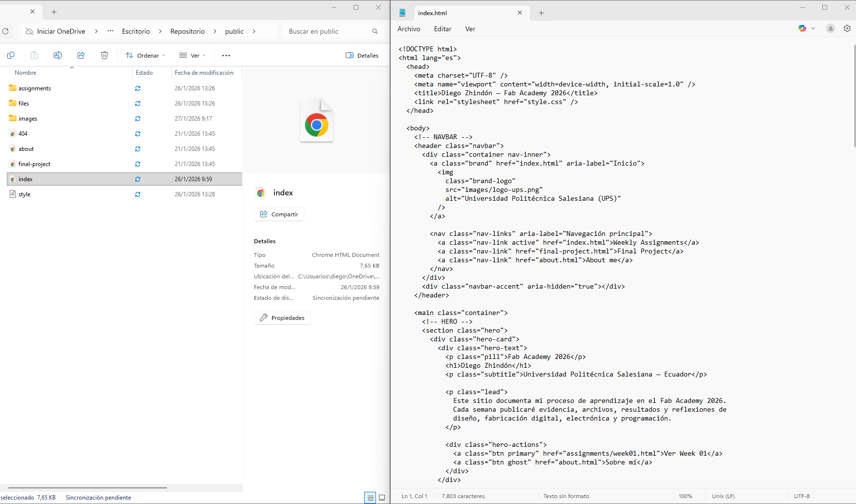Click the Share icon in Explorer toolbar
This screenshot has width=856, height=504.
point(81,55)
